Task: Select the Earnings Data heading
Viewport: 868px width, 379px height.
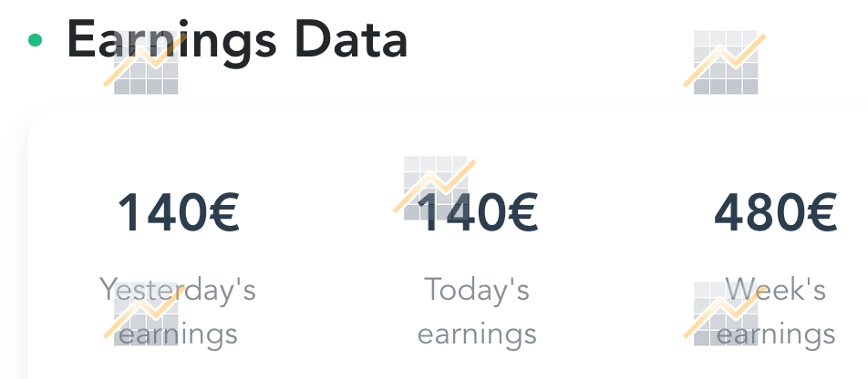Action: (x=237, y=40)
